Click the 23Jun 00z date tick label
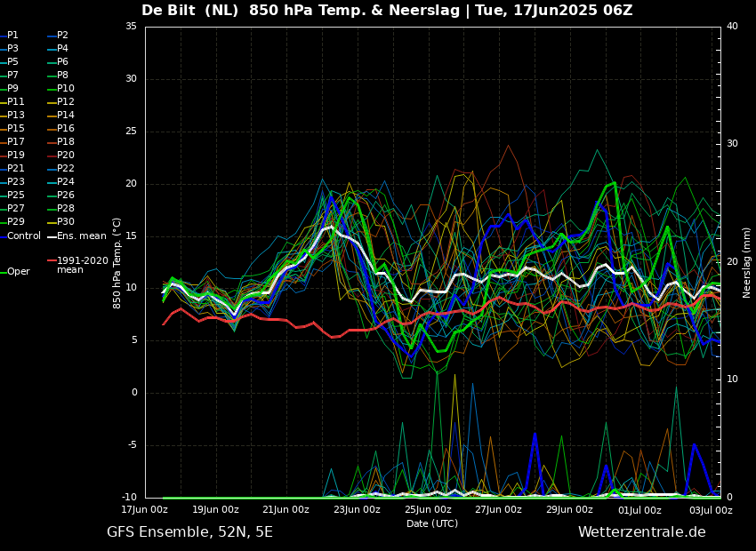Screen dimensions: 756x551 click(358, 510)
